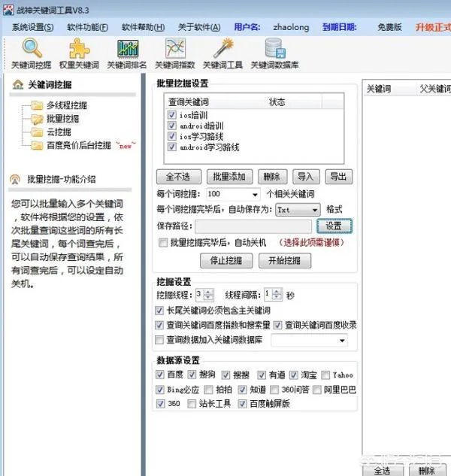Uncheck the android学习路线 keyword row
This screenshot has width=451, height=476.
coord(172,147)
